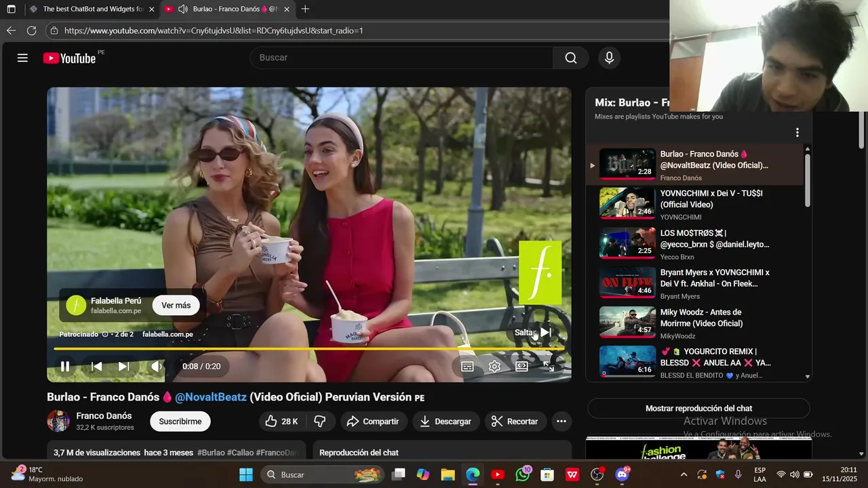This screenshot has height=488, width=868.
Task: Open player settings gear
Action: 494,366
